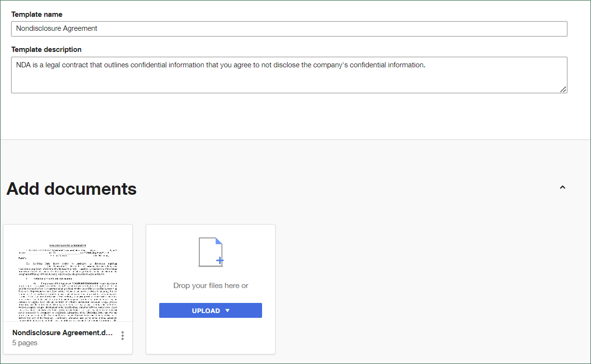Click the "Drop your files here or" text
Image resolution: width=591 pixels, height=364 pixels.
(x=211, y=286)
